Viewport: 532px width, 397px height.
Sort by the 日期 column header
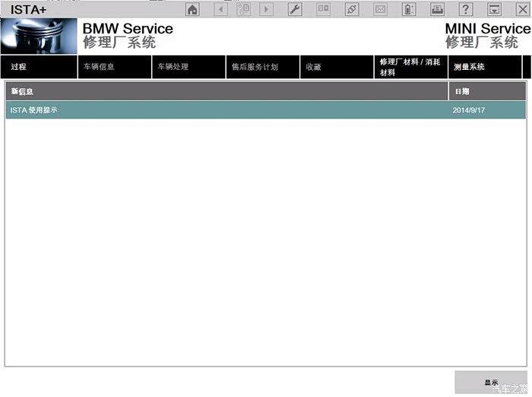pos(488,91)
